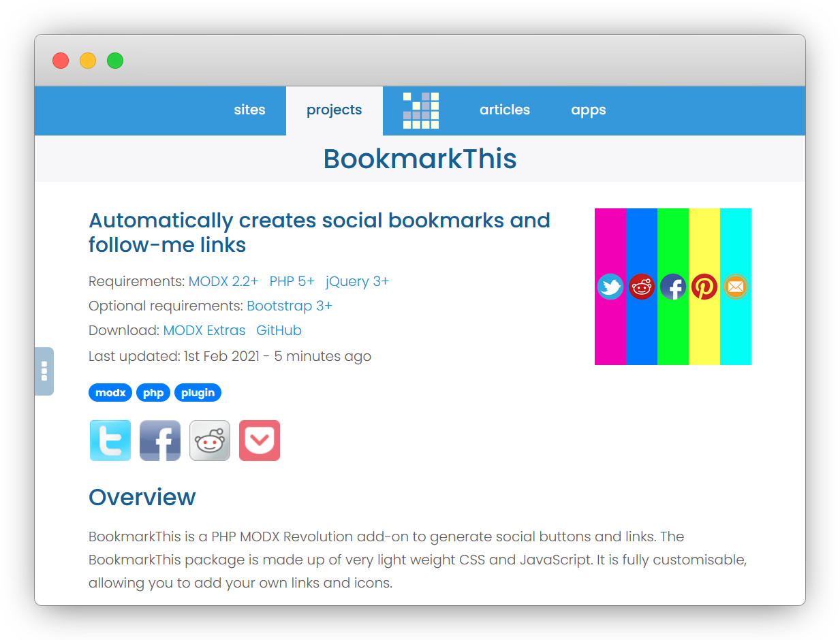Share page via the Facebook square icon
This screenshot has height=640, width=840.
coord(160,441)
